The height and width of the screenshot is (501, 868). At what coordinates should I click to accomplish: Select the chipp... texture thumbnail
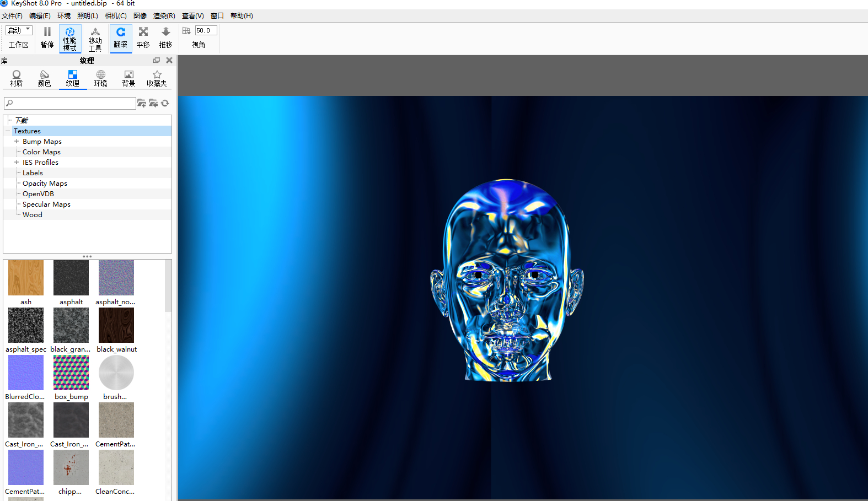tap(71, 467)
